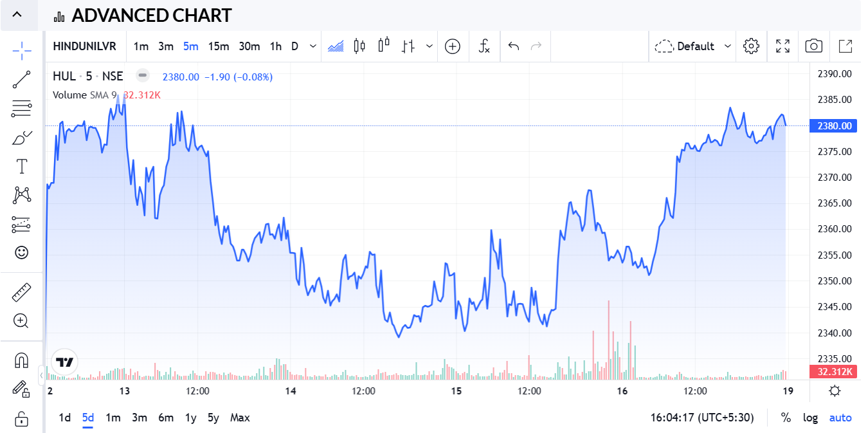Open the emoji icons tool

tap(21, 252)
